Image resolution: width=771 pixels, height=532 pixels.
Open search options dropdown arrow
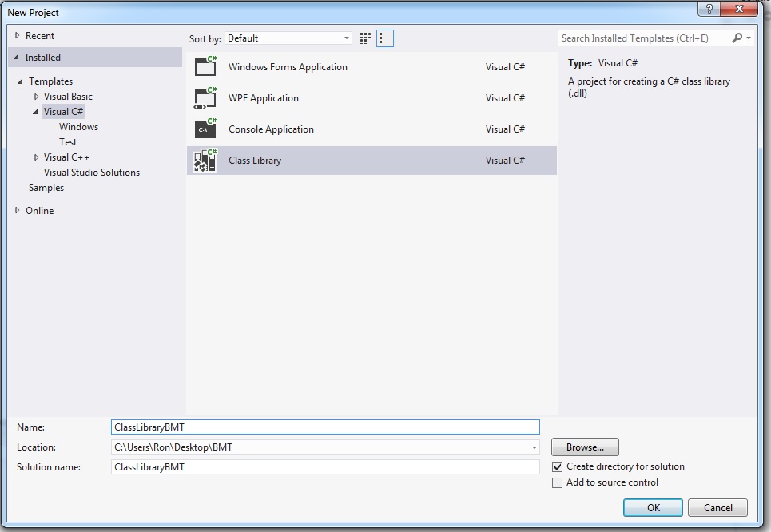[749, 38]
